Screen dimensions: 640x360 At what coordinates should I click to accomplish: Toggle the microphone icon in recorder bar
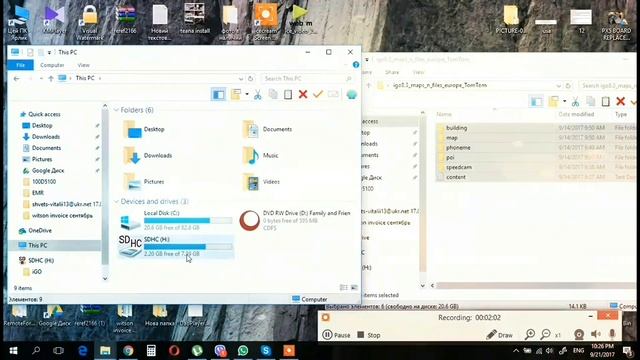coord(612,334)
